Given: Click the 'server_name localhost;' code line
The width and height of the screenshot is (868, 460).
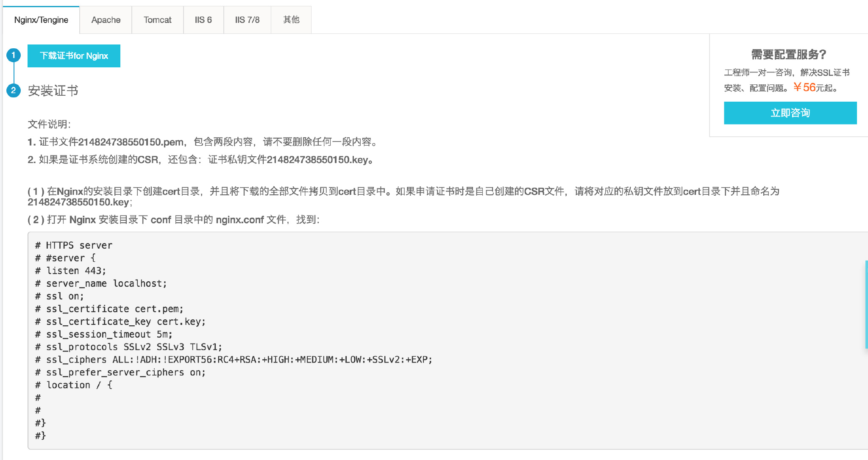Looking at the screenshot, I should [101, 283].
